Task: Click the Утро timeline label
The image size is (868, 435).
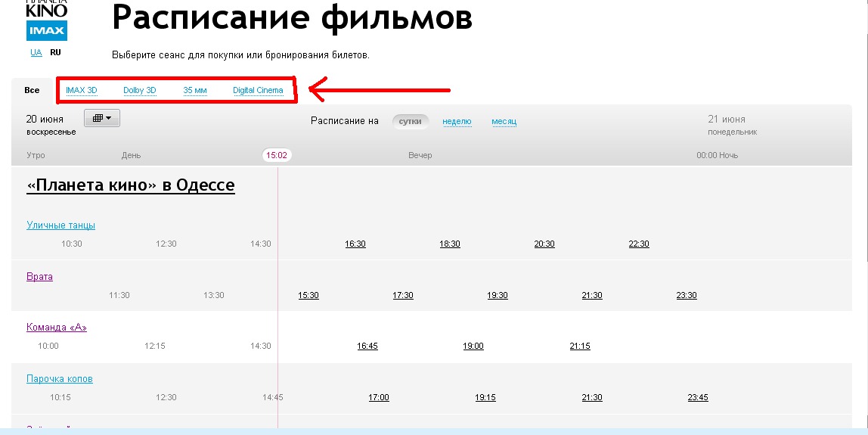Action: [x=36, y=155]
